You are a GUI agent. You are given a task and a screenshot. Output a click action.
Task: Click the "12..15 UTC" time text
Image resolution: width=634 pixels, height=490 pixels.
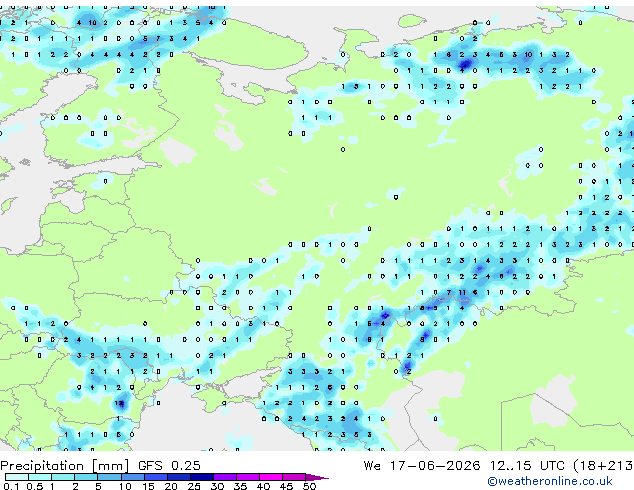(526, 466)
